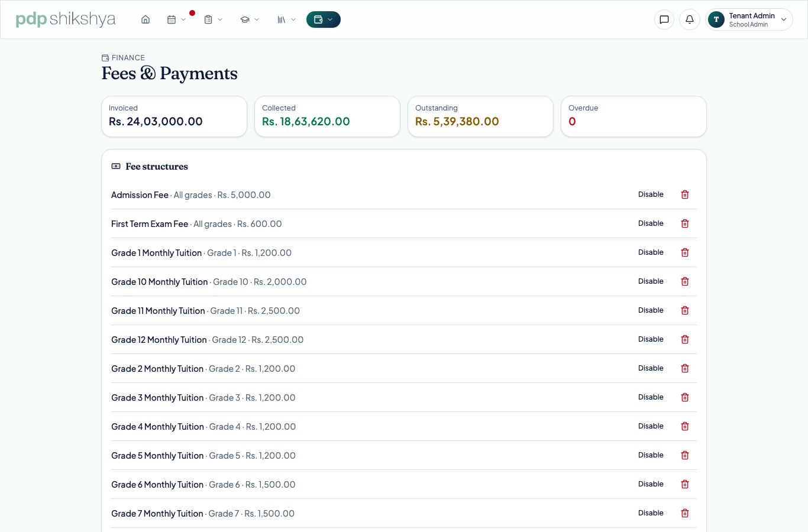Delete Grade 12 Monthly Tuition fee
Screen dimensions: 808x532
click(685, 339)
